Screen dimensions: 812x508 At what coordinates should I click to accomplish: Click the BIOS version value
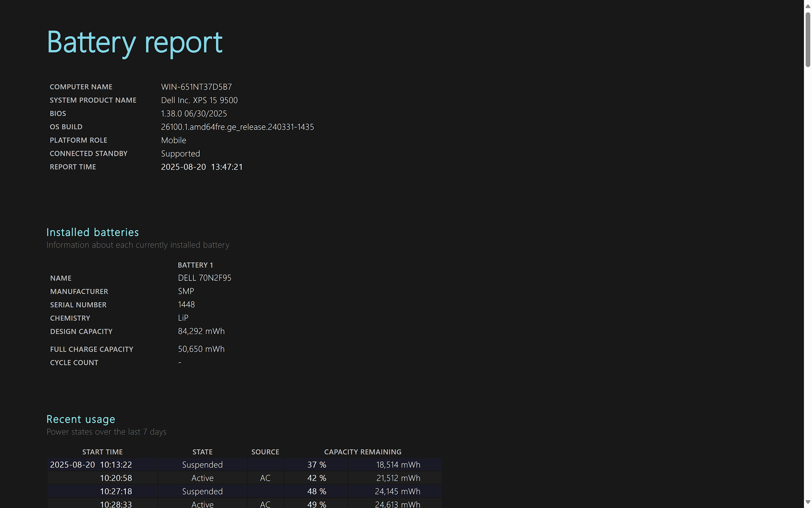click(x=194, y=113)
